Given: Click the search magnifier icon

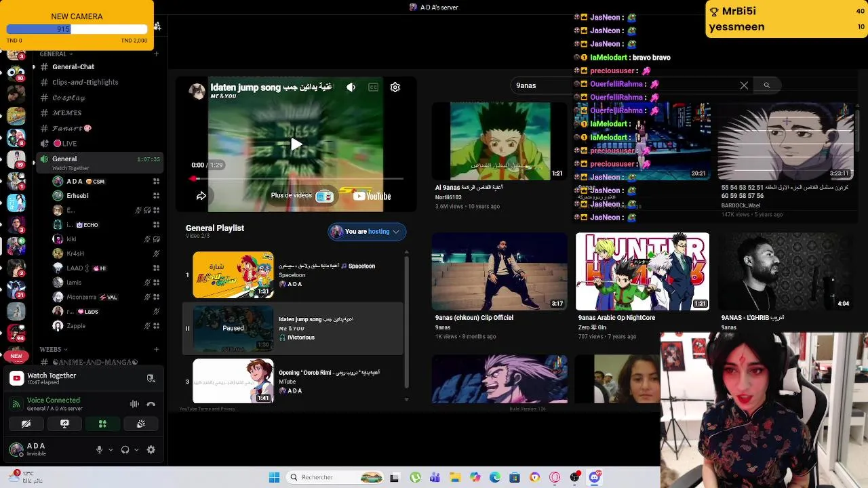Looking at the screenshot, I should [767, 85].
